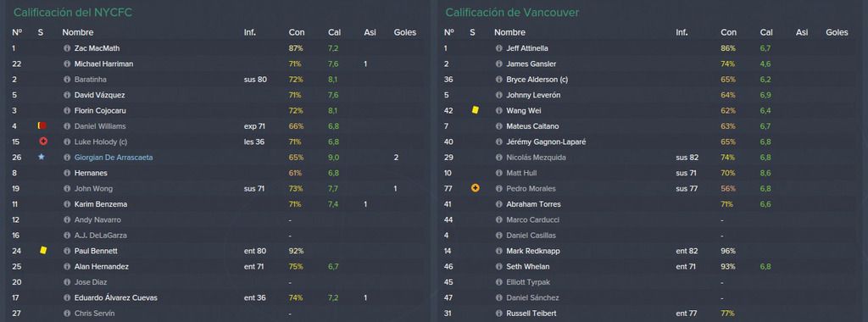Open Giorgian De Arrascaeta player profile
This screenshot has height=322, width=868.
pos(114,158)
